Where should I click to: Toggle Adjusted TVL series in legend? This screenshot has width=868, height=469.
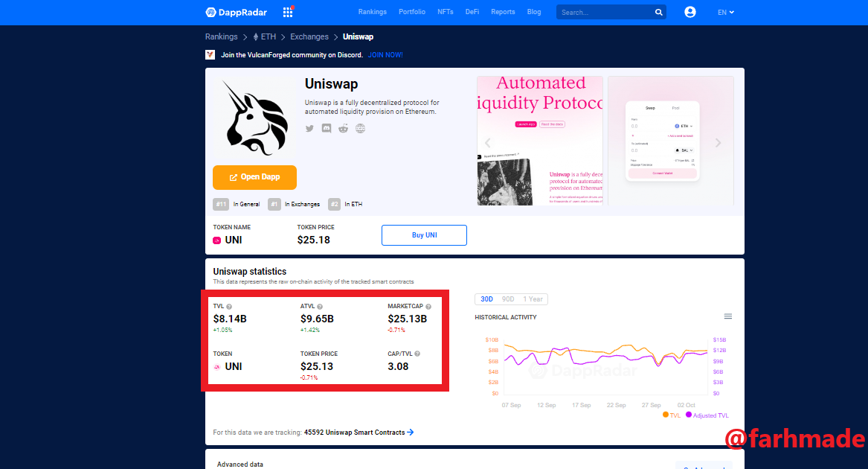pyautogui.click(x=707, y=415)
